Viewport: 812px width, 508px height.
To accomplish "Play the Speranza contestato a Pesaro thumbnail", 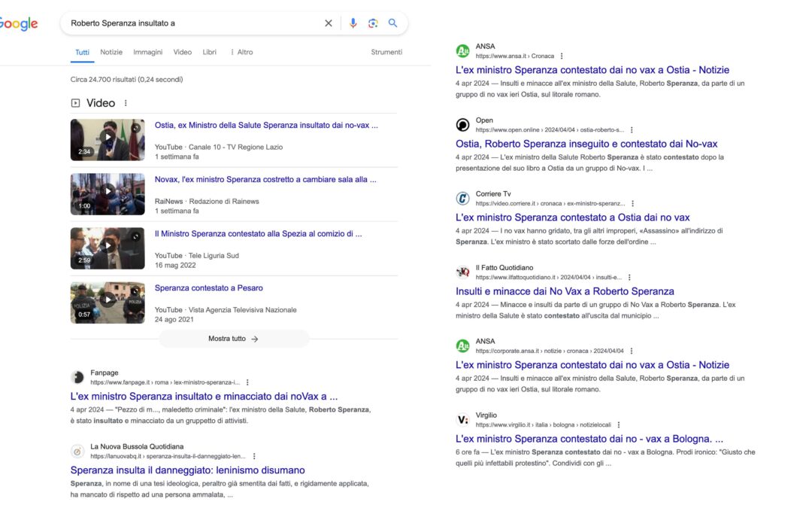I will (108, 303).
